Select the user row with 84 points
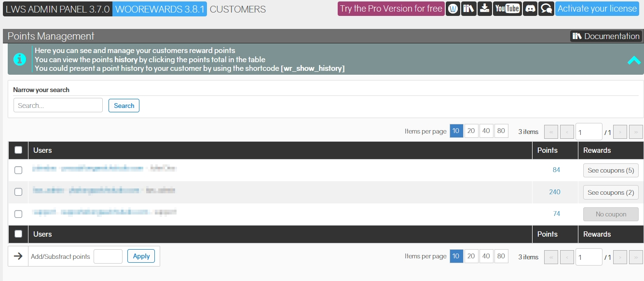The width and height of the screenshot is (644, 281). [x=18, y=170]
